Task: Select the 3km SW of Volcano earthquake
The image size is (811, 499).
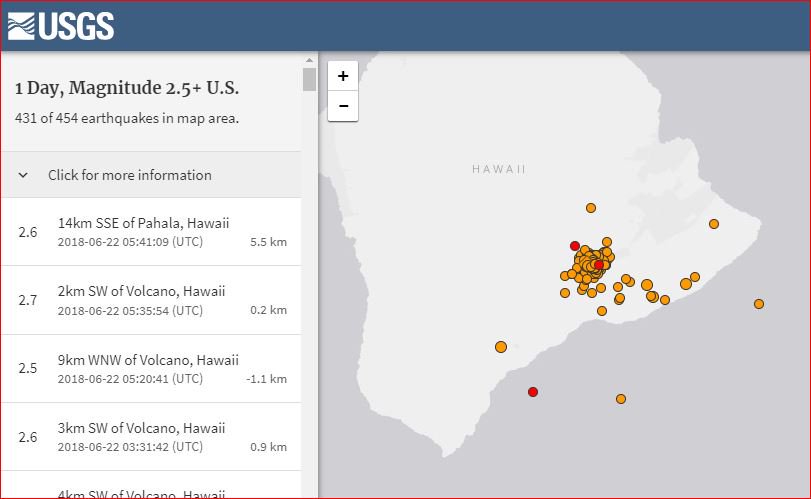Action: coord(151,437)
